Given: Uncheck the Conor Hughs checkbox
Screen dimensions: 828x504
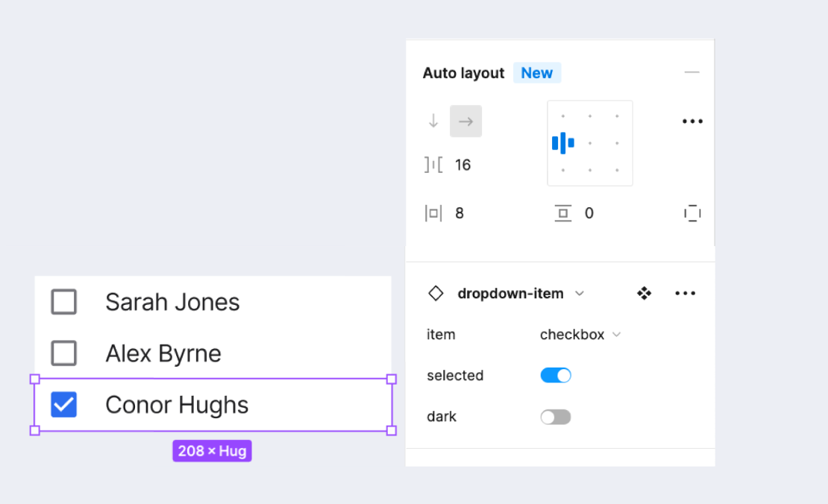Looking at the screenshot, I should 64,405.
